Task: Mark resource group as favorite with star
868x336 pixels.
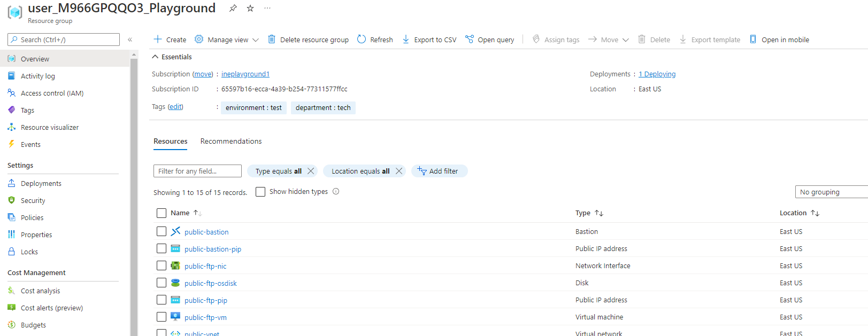Action: pyautogui.click(x=250, y=8)
